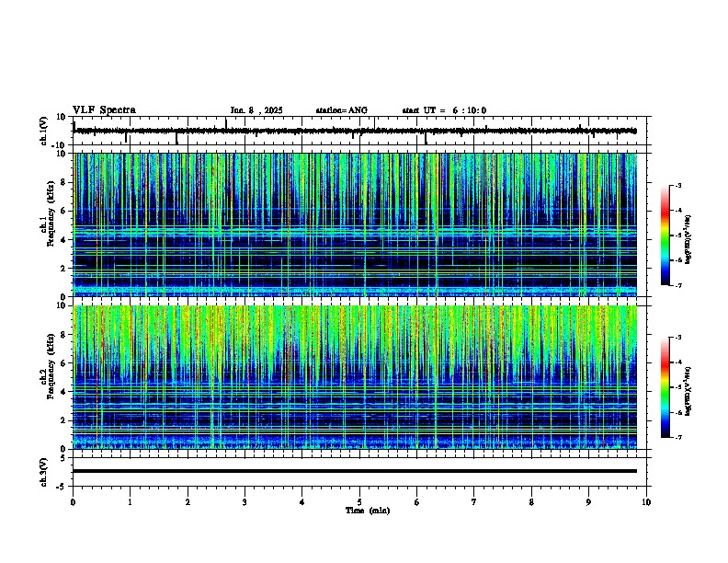Image resolution: width=728 pixels, height=563 pixels.
Task: Click the Time axis tick label "8"
Action: (x=531, y=502)
